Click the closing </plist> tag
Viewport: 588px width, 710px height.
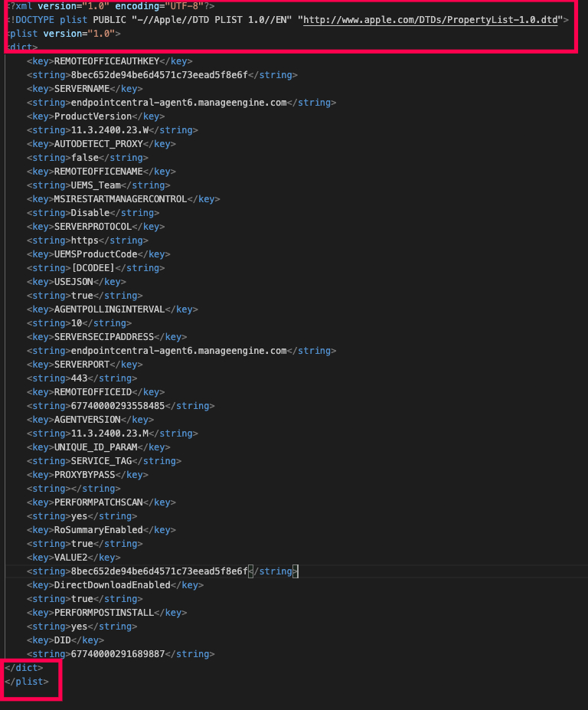point(27,682)
